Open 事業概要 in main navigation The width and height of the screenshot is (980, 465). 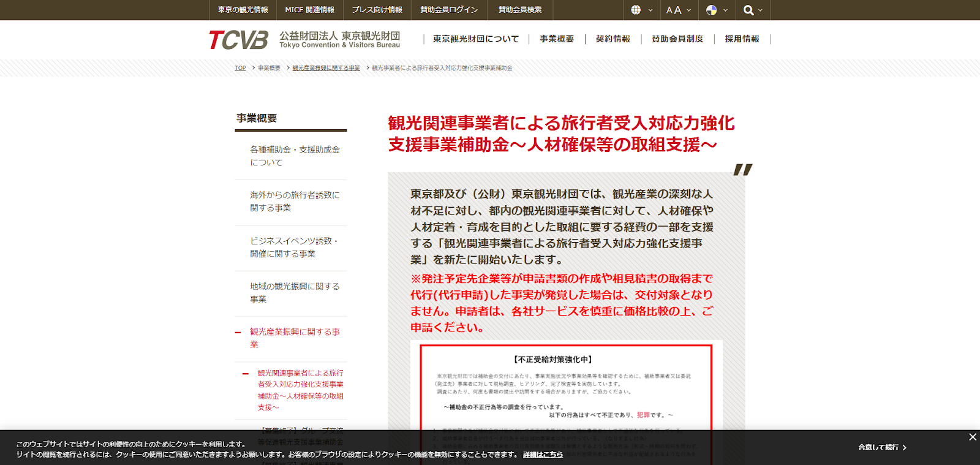pyautogui.click(x=557, y=39)
